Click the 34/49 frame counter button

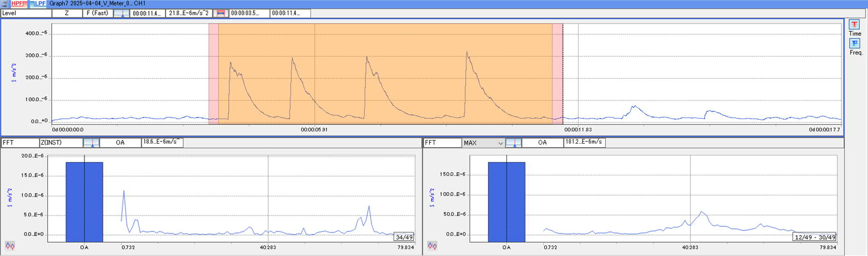pos(404,237)
